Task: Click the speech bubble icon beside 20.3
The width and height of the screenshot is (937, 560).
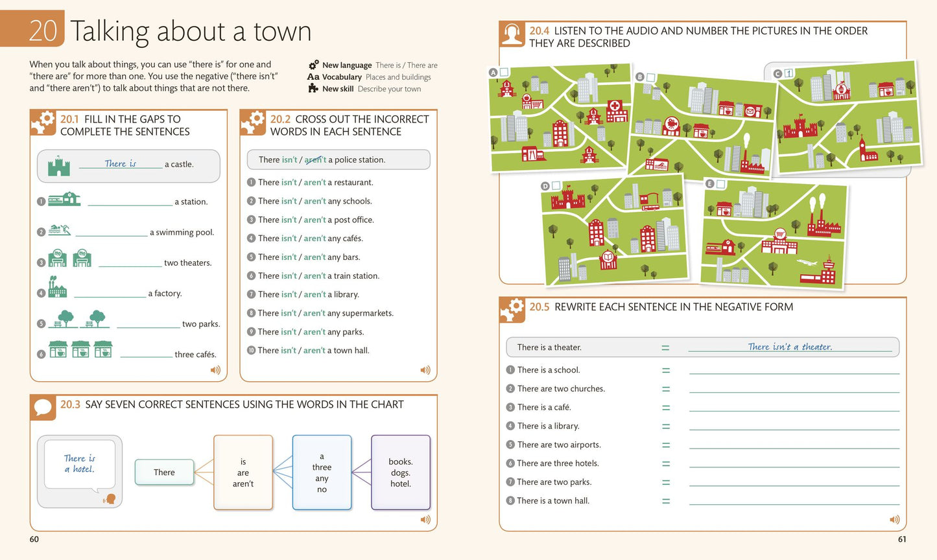Action: (43, 407)
